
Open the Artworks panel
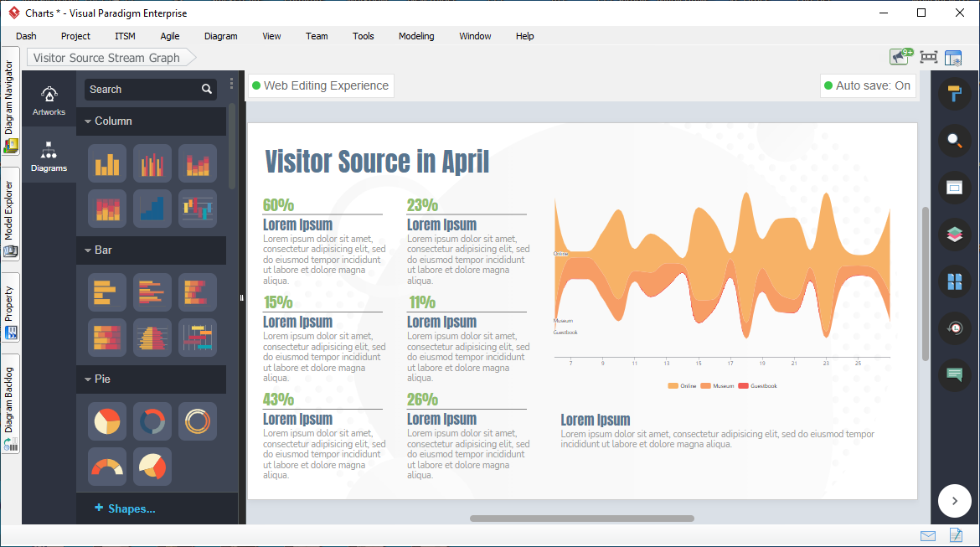point(49,101)
